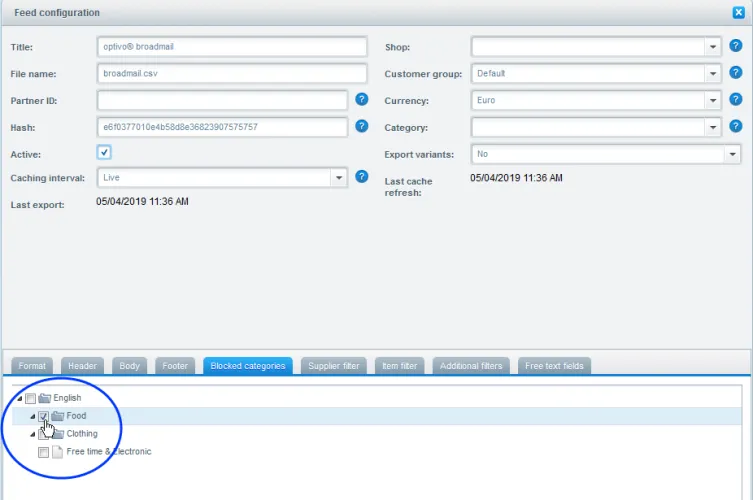Image resolution: width=753 pixels, height=500 pixels.
Task: Open help for Customer group
Action: click(736, 73)
